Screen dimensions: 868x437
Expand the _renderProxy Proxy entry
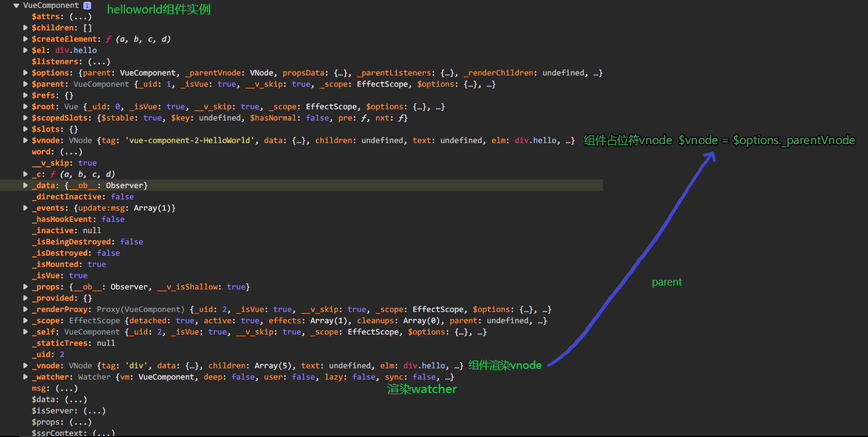pyautogui.click(x=25, y=309)
